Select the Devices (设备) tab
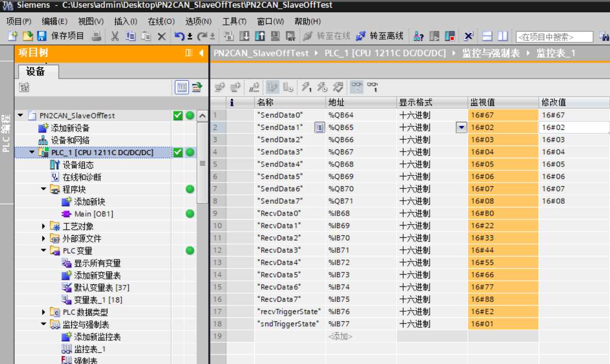This screenshot has width=610, height=364. (36, 72)
